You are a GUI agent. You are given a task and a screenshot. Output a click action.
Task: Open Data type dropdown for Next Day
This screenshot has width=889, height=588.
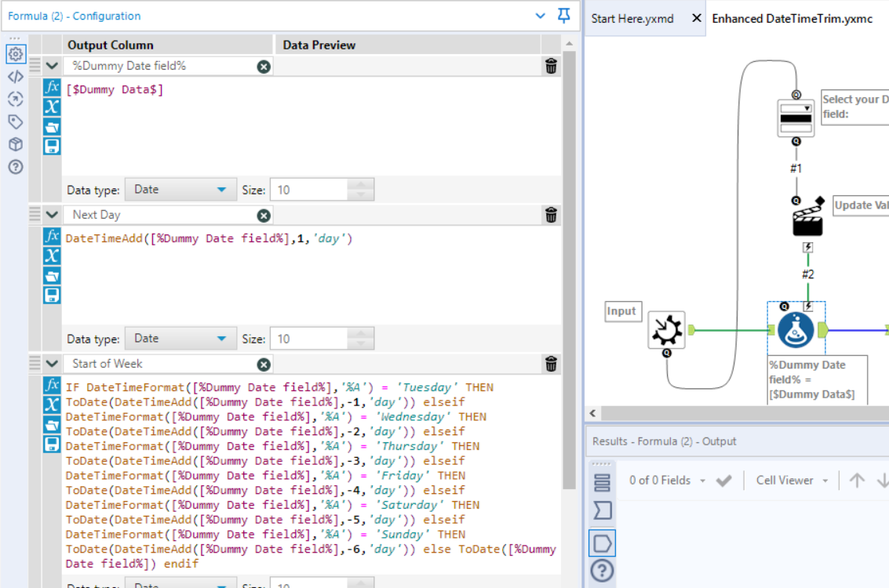pos(180,339)
